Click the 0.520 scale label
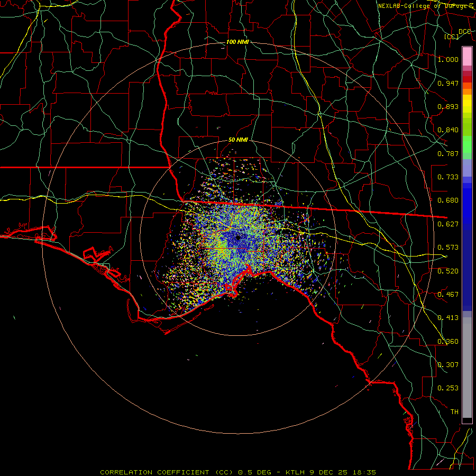476x476 pixels. (x=448, y=271)
